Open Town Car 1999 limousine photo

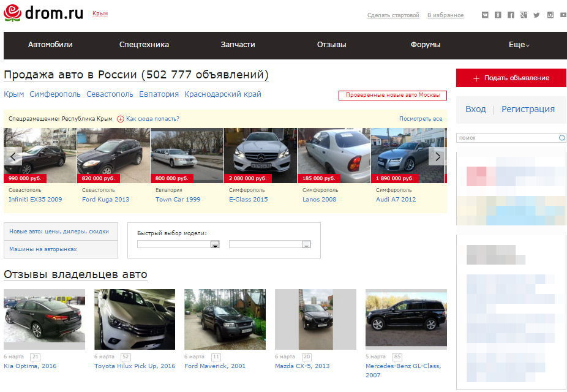click(187, 156)
